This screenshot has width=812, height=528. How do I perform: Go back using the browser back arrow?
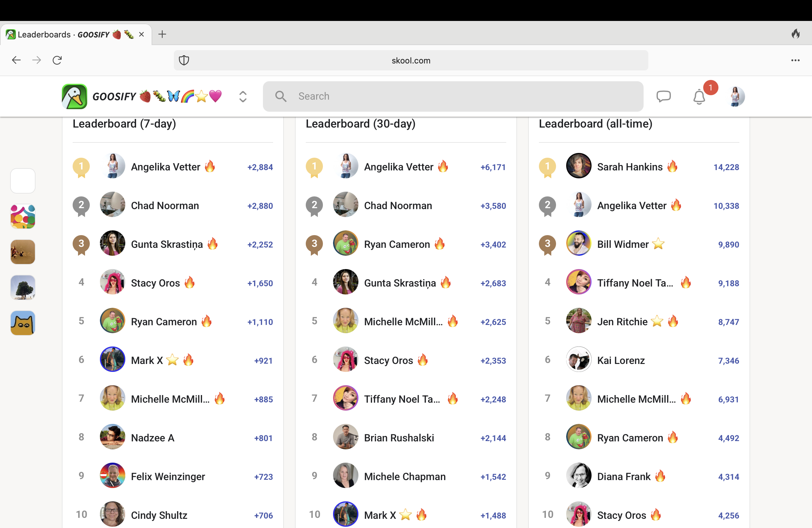pyautogui.click(x=16, y=60)
